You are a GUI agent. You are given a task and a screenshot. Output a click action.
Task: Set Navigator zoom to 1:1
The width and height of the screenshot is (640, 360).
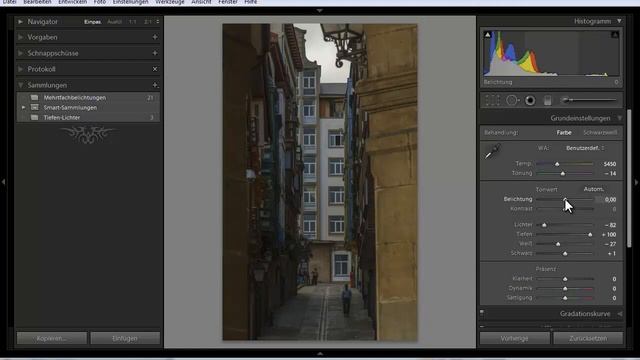click(132, 22)
